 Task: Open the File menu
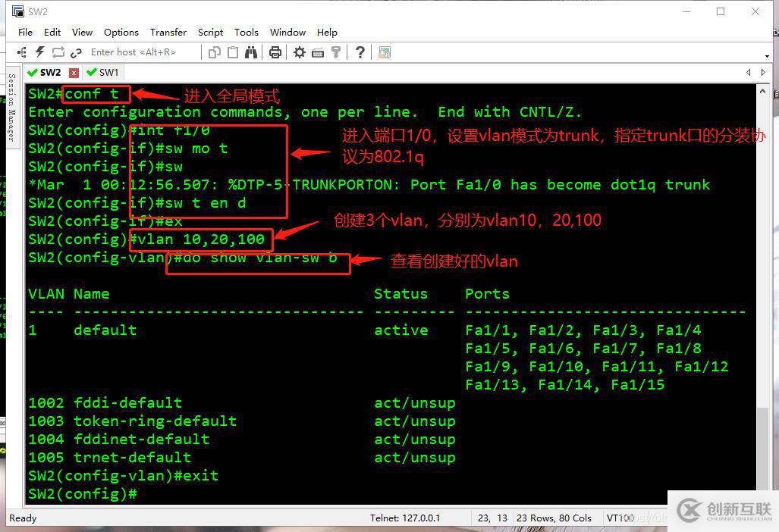click(25, 33)
